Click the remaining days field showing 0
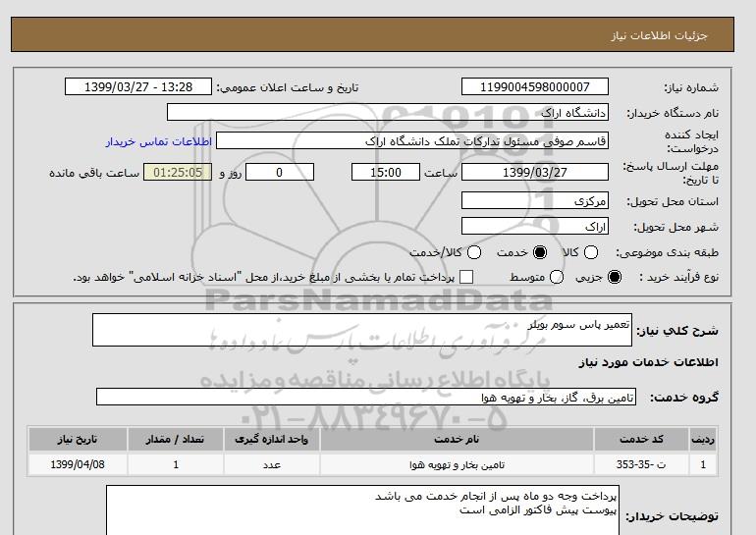Image resolution: width=756 pixels, height=535 pixels. pos(280,172)
